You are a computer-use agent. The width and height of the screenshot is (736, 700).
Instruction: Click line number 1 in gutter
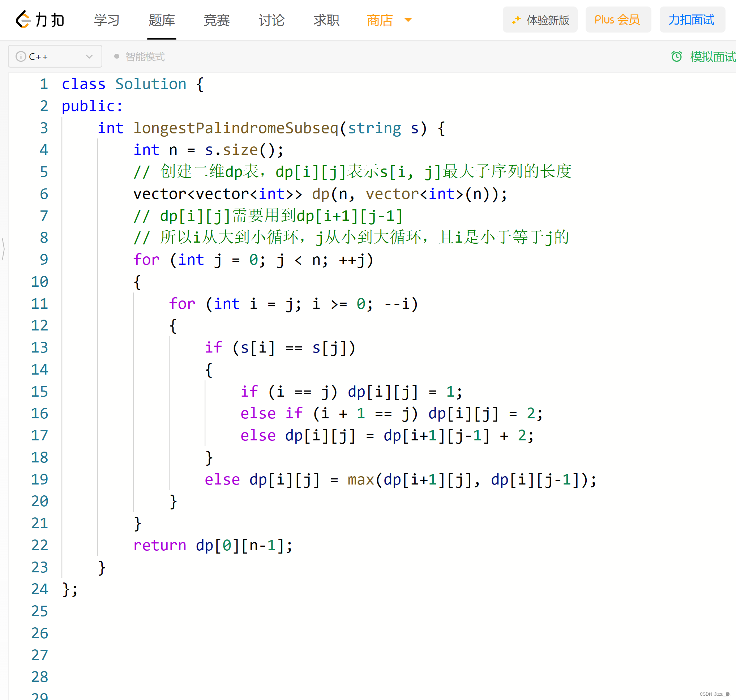(x=44, y=84)
